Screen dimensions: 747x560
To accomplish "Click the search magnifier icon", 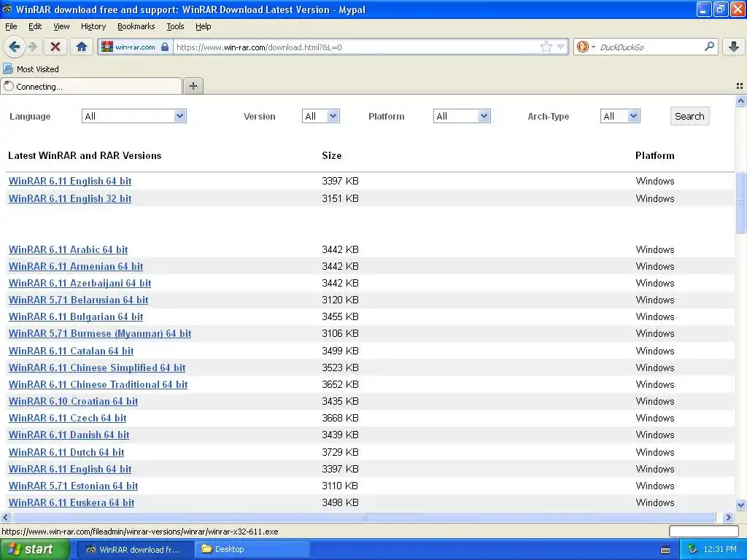I will [x=709, y=46].
